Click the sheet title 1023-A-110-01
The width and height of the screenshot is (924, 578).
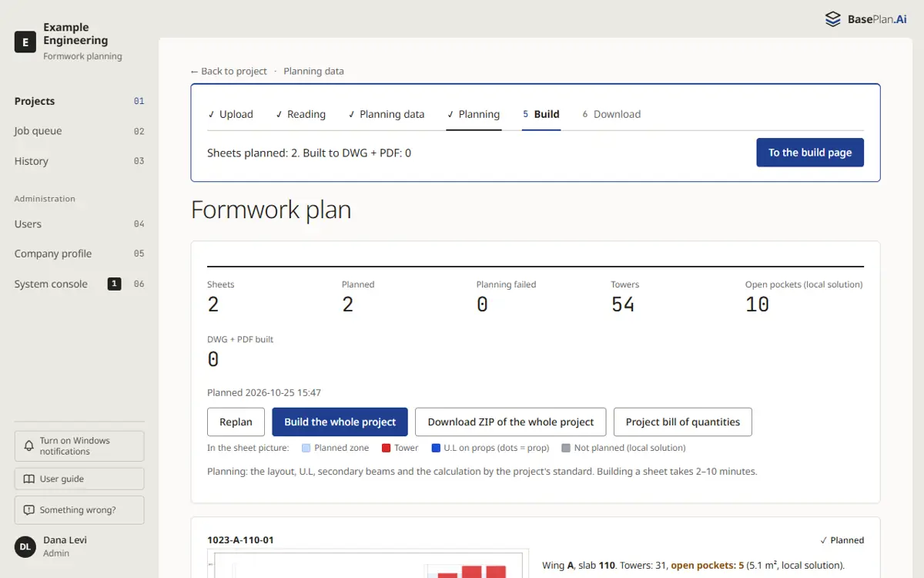pos(240,540)
